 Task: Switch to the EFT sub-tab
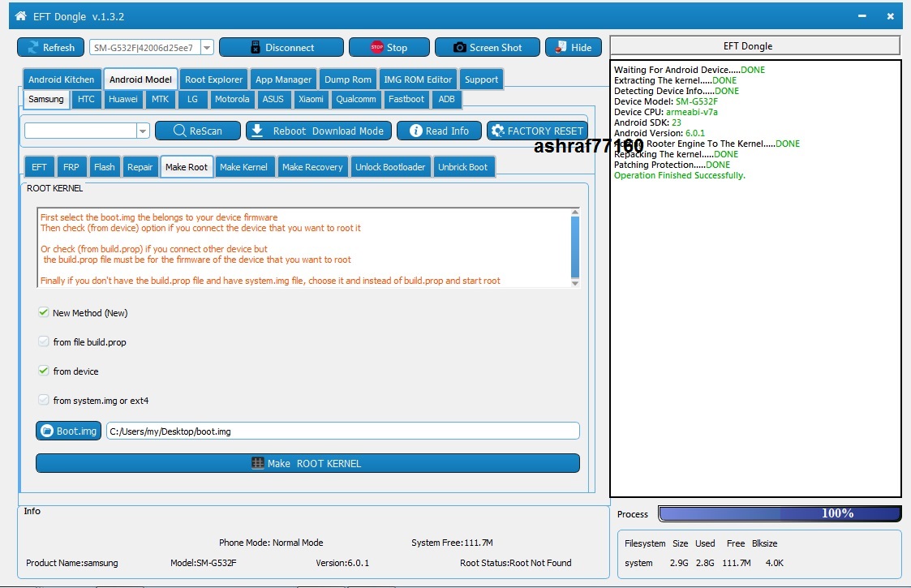(x=39, y=167)
